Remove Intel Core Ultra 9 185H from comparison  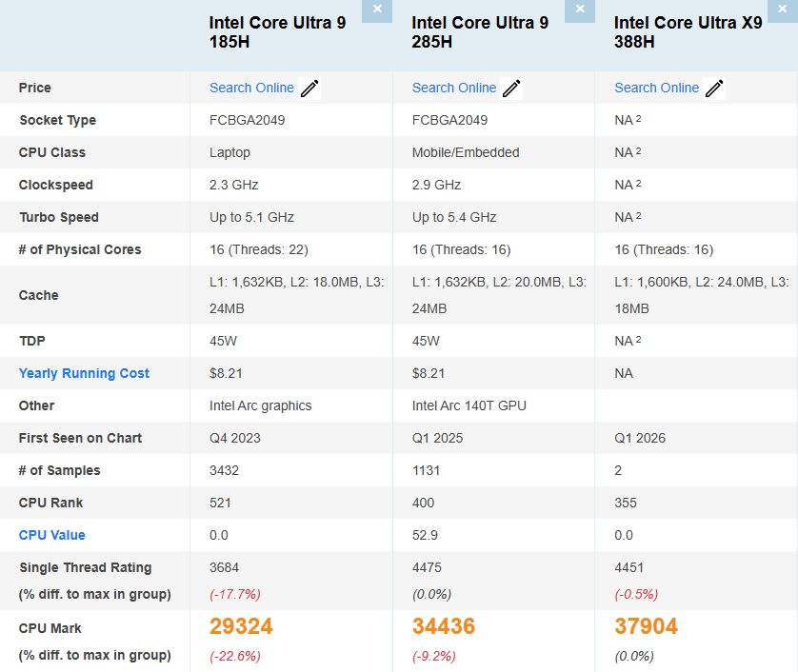377,10
